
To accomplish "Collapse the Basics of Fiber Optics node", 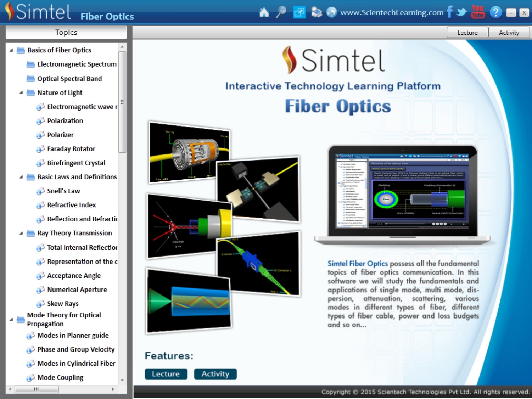I will 11,50.
